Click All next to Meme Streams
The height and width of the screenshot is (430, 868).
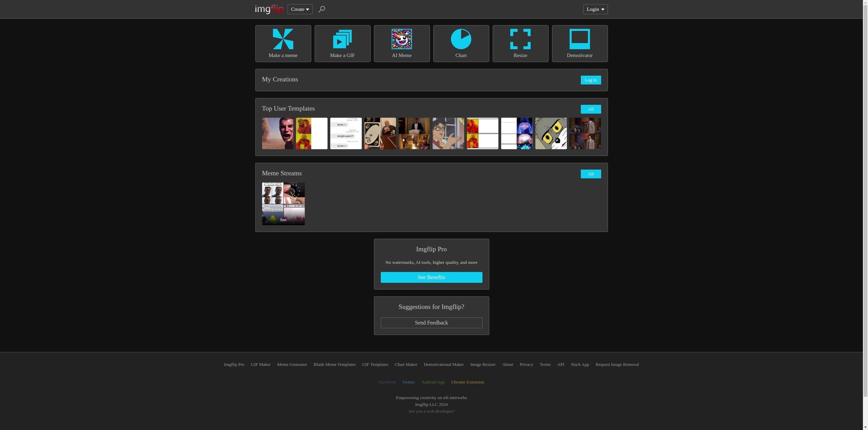pyautogui.click(x=590, y=174)
